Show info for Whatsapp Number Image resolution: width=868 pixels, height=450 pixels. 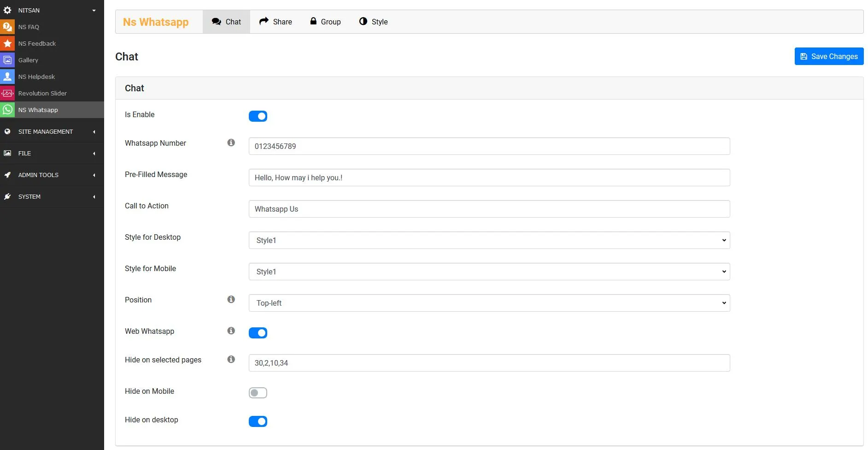point(231,143)
